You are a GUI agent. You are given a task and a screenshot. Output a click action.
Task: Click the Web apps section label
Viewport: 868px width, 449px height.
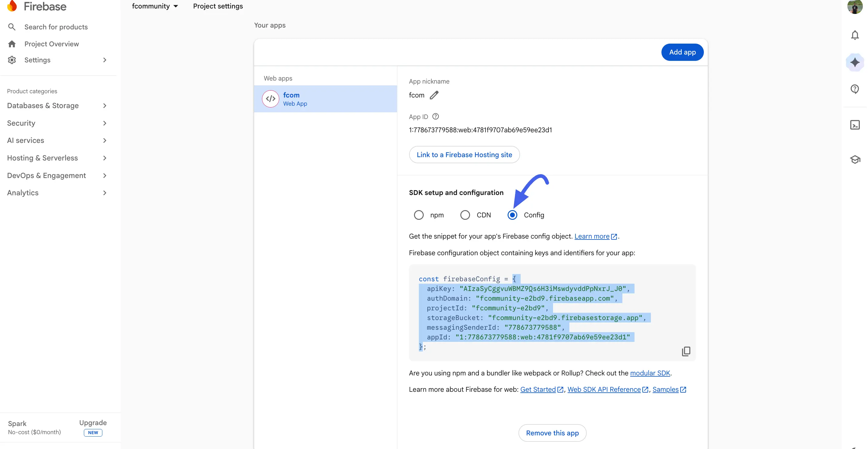pos(278,78)
